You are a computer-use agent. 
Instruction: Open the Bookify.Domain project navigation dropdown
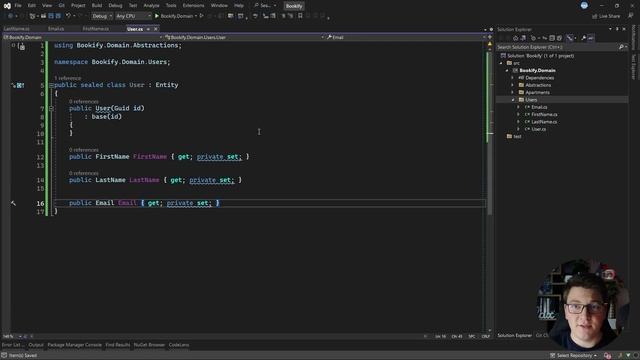point(82,37)
